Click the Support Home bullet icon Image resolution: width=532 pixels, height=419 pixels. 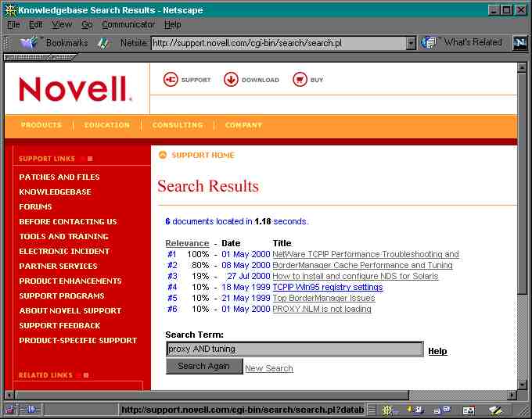163,155
